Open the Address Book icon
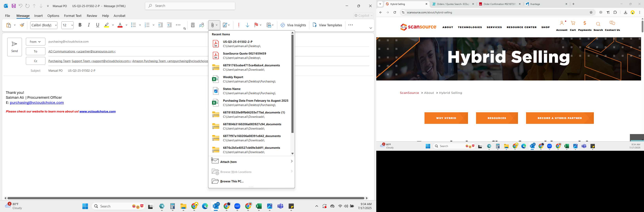This screenshot has height=212, width=644. click(x=193, y=25)
